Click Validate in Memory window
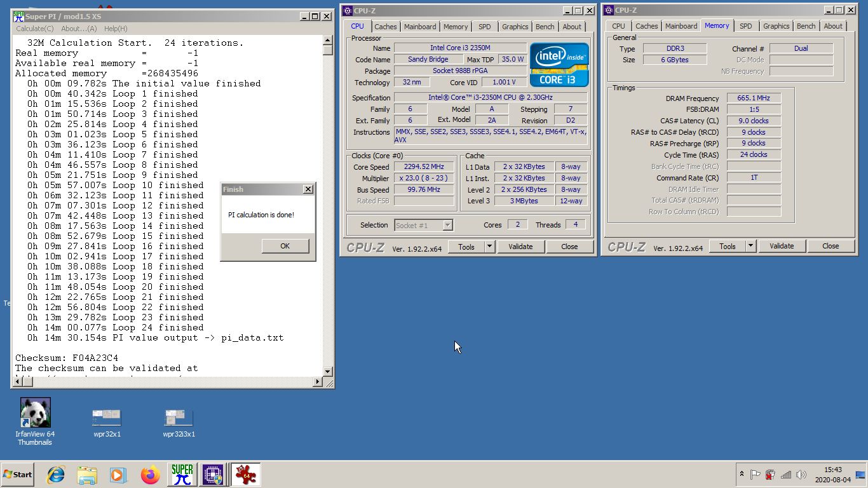868x488 pixels. coord(782,246)
